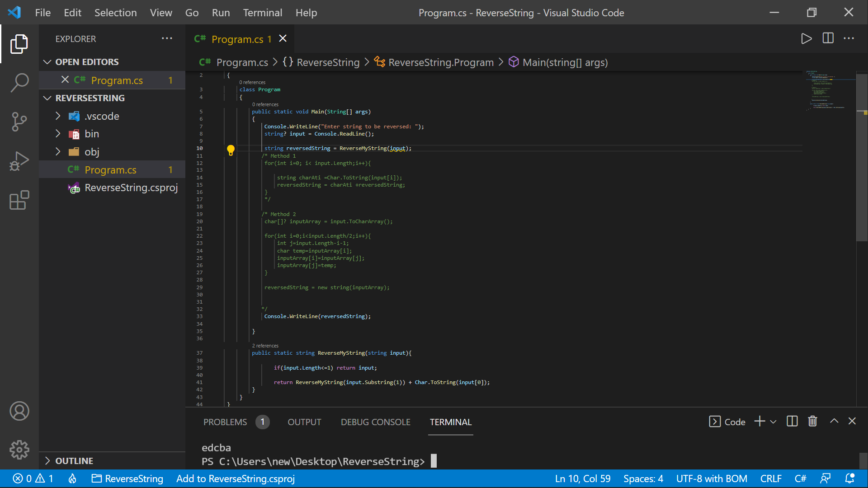Open the Manage gear settings icon
This screenshot has height=488, width=868.
click(19, 450)
